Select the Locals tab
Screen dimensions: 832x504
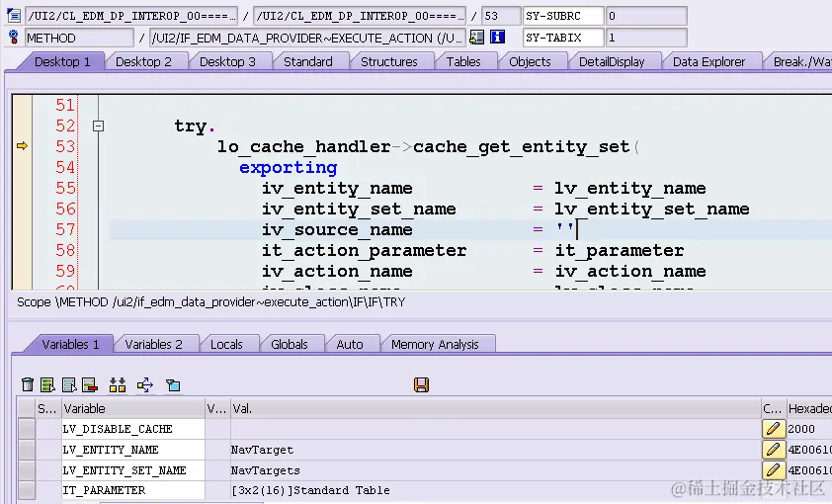(x=226, y=344)
